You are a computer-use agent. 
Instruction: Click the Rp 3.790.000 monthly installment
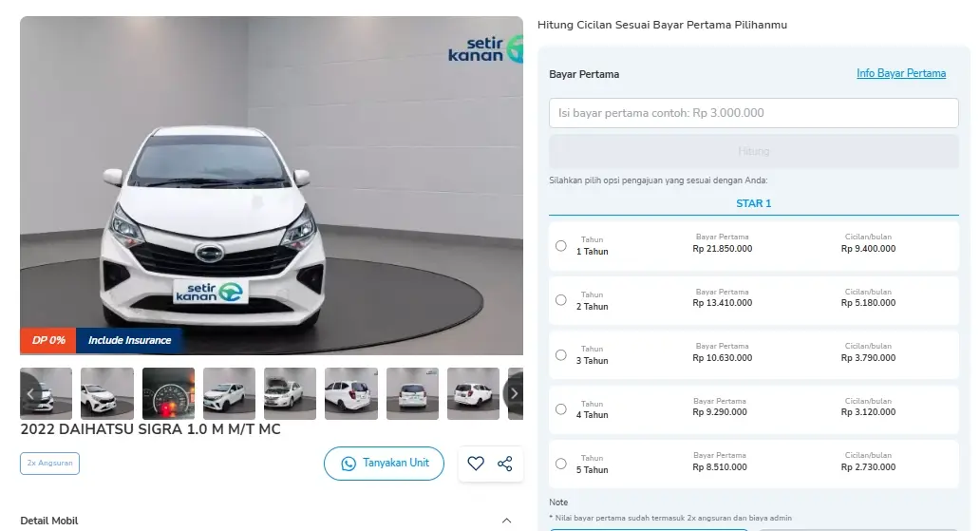coord(868,358)
